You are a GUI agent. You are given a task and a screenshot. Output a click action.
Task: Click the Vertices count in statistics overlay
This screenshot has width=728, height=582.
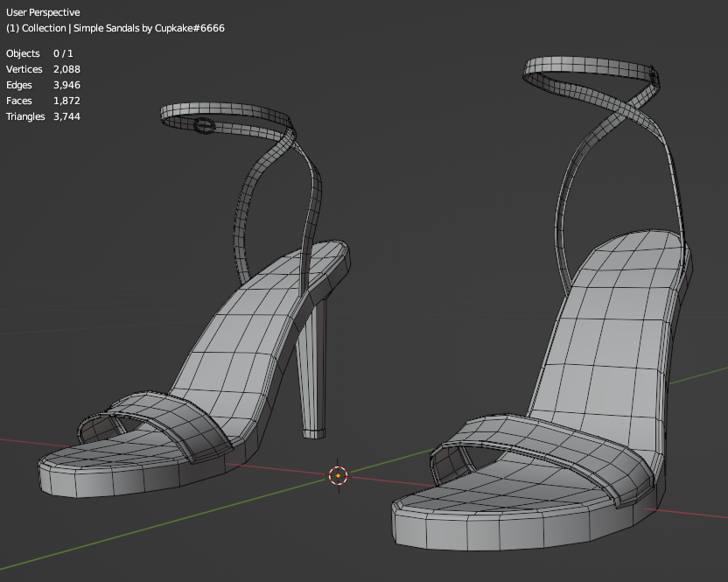point(66,69)
